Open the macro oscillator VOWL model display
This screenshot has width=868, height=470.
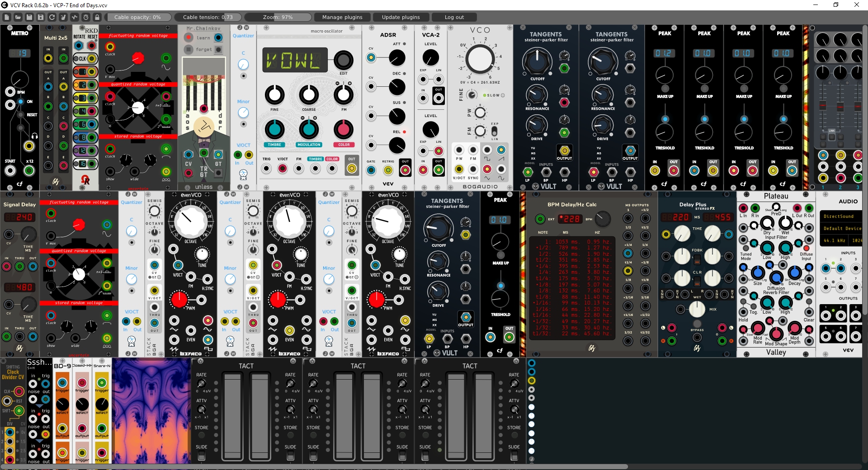(x=296, y=60)
